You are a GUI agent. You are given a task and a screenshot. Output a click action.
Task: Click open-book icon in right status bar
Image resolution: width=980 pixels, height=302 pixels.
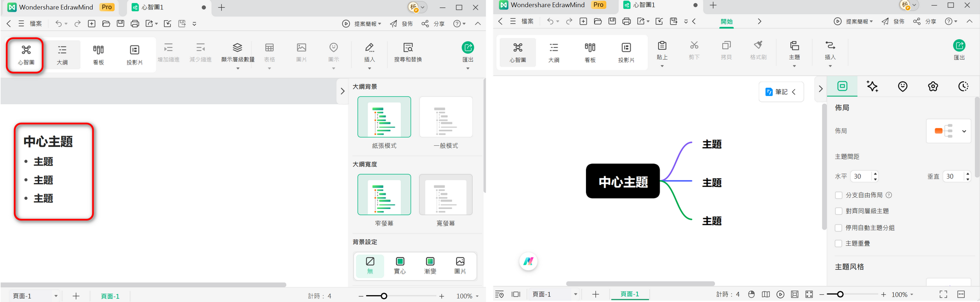[766, 294]
